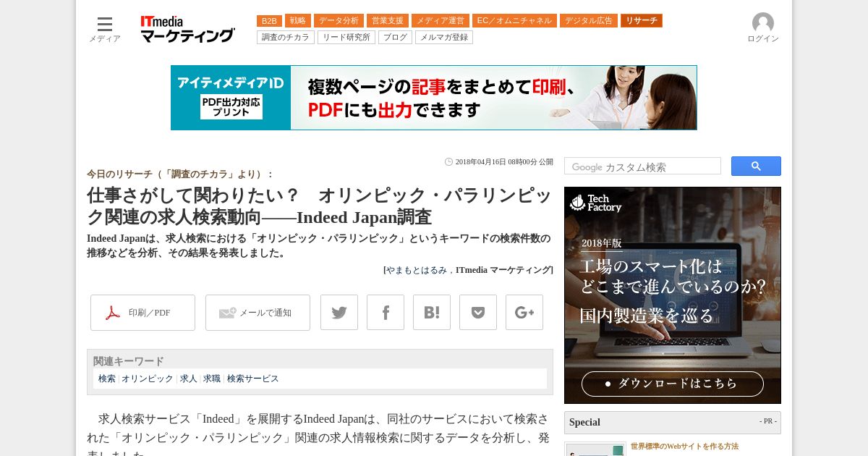The image size is (868, 456).
Task: Share article on Twitter
Action: click(x=339, y=313)
